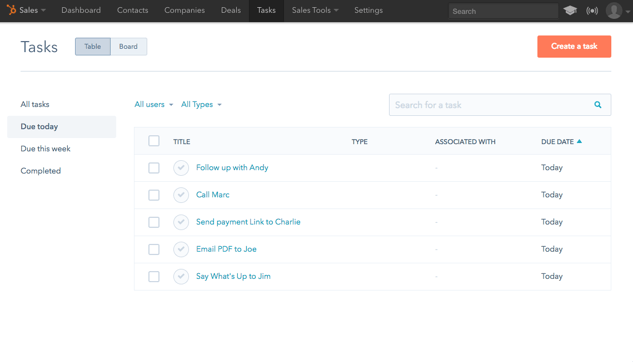The width and height of the screenshot is (633, 362).
Task: Sort by Associated With column header
Action: pyautogui.click(x=465, y=142)
